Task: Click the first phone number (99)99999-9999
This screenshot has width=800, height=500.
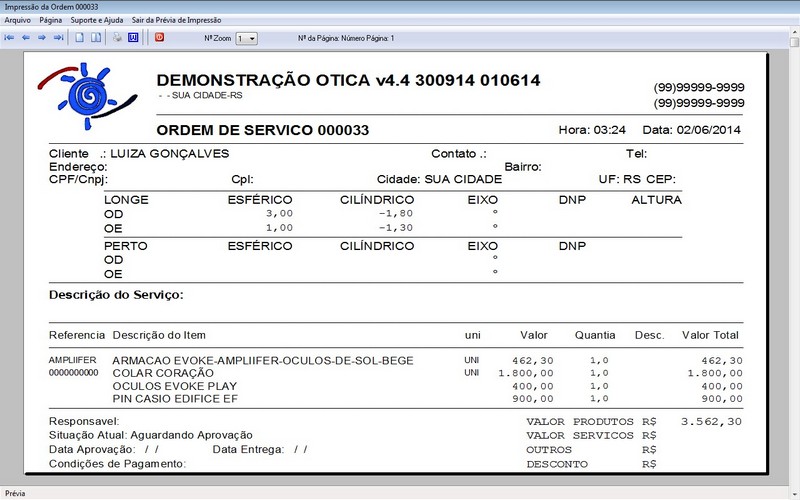Action: [x=699, y=87]
